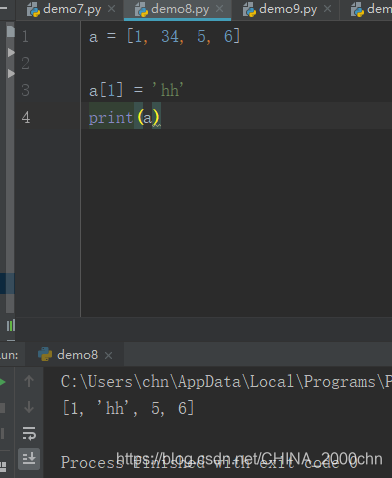
Task: Toggle scroll to end in console
Action: (x=29, y=459)
